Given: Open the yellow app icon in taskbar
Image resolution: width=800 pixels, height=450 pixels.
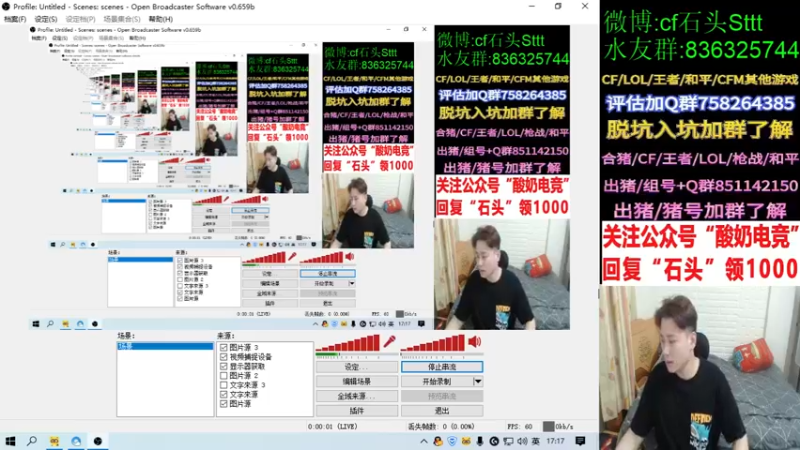Looking at the screenshot, I should [54, 441].
